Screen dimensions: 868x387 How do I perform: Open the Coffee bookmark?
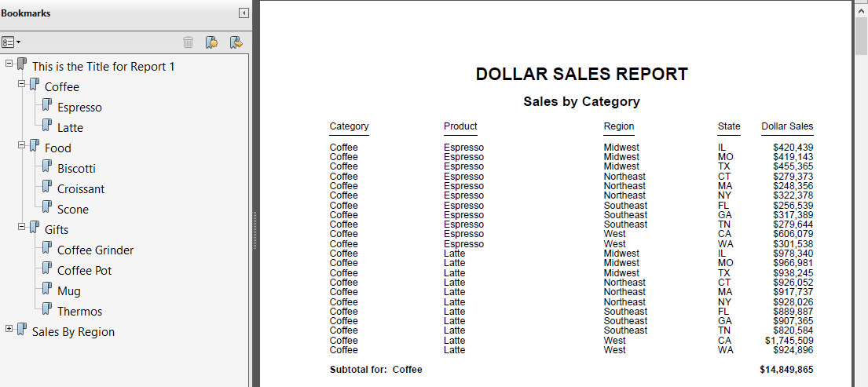[x=62, y=87]
